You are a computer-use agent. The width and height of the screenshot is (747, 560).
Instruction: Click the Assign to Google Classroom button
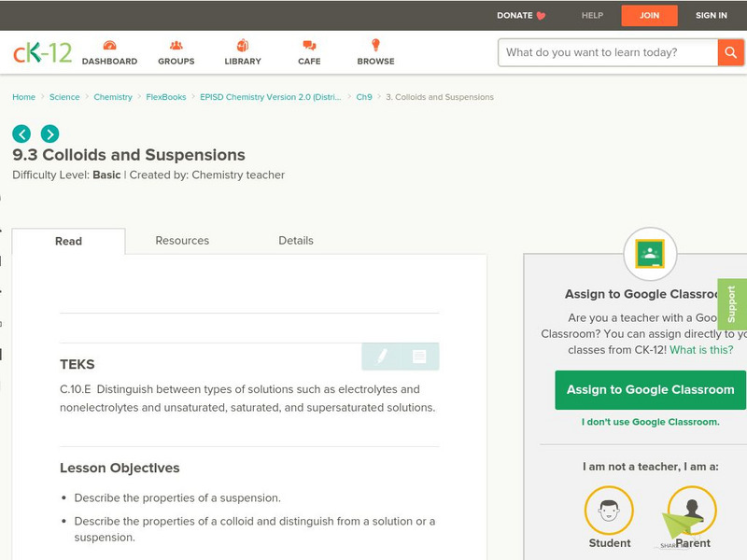pos(650,389)
